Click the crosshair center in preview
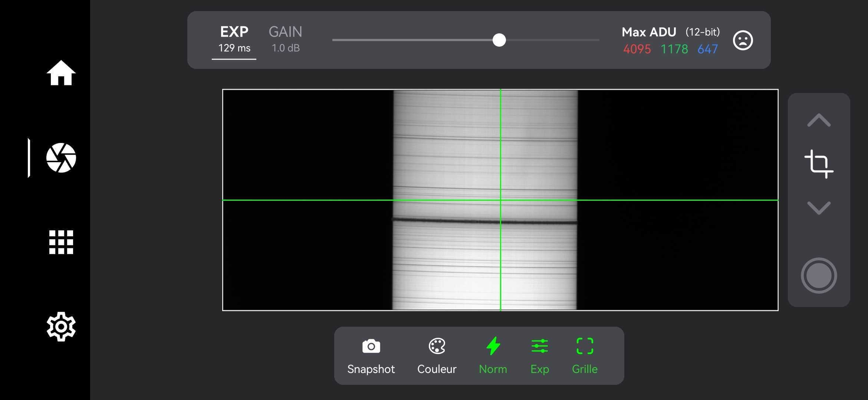The image size is (868, 400). point(500,200)
